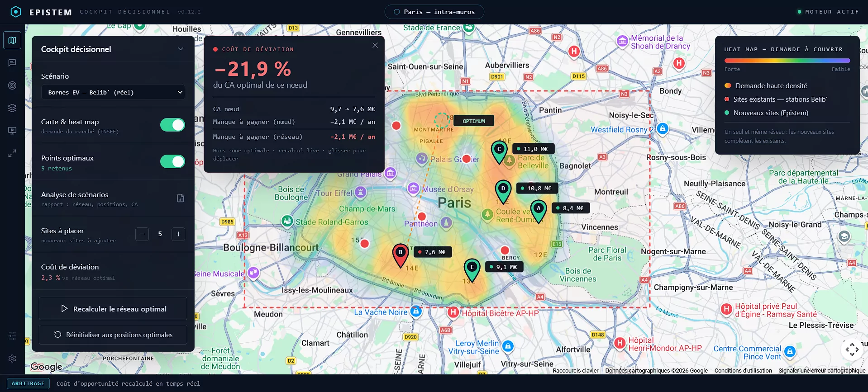The height and width of the screenshot is (392, 868).
Task: Click the dashed optimum ghost marker
Action: coord(442,120)
